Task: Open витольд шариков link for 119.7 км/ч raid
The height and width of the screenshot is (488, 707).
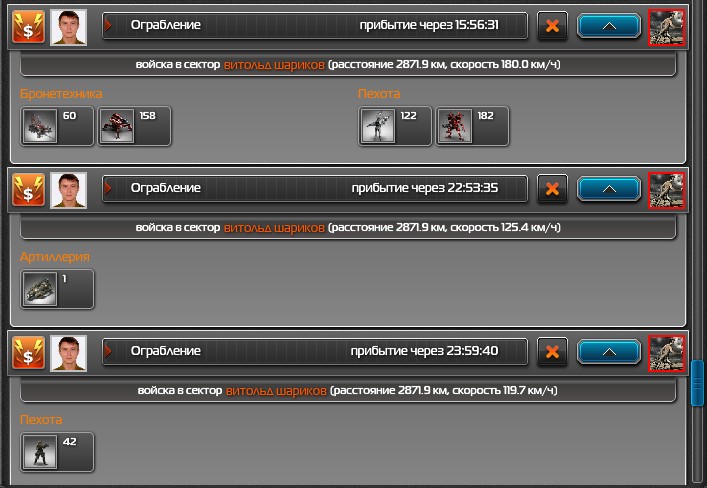Action: pyautogui.click(x=276, y=391)
